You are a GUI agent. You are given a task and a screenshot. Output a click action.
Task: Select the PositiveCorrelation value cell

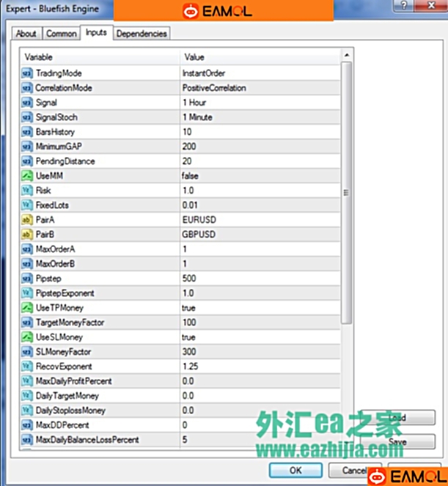point(214,88)
